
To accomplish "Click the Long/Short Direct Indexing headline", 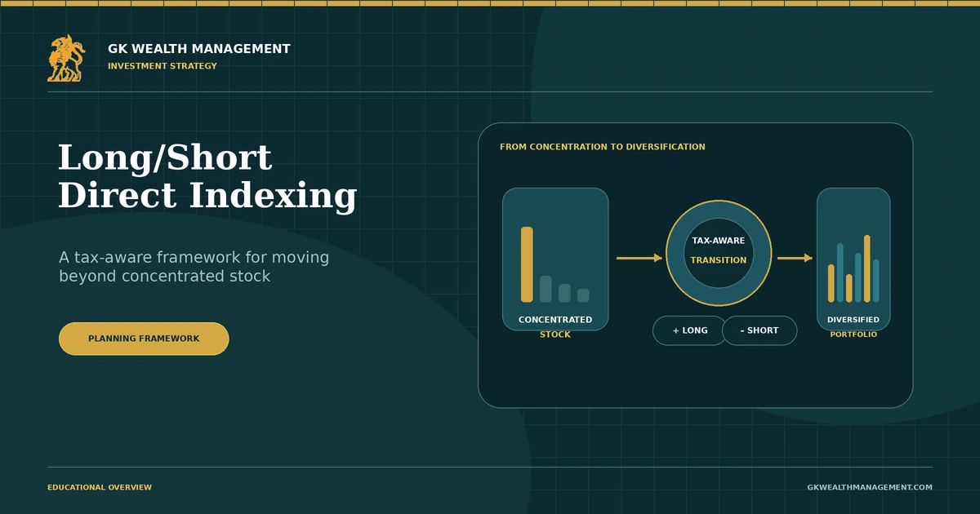I will tap(207, 177).
